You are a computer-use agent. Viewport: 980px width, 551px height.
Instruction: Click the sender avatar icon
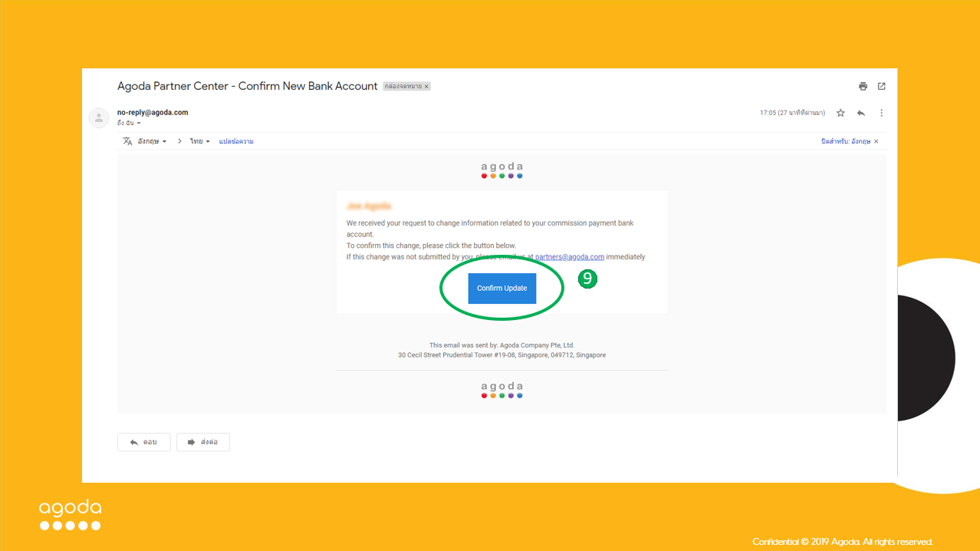click(99, 117)
